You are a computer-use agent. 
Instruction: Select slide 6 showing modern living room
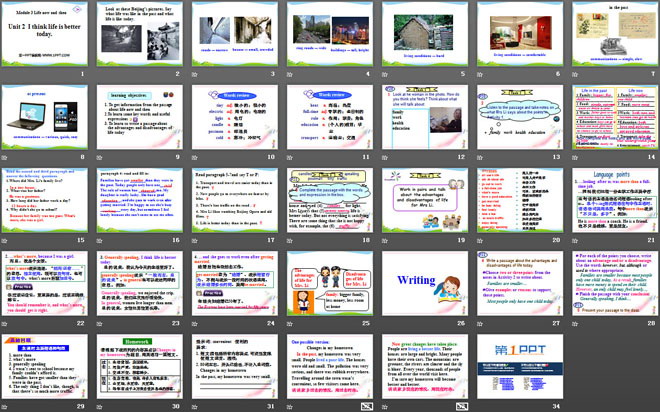click(520, 34)
